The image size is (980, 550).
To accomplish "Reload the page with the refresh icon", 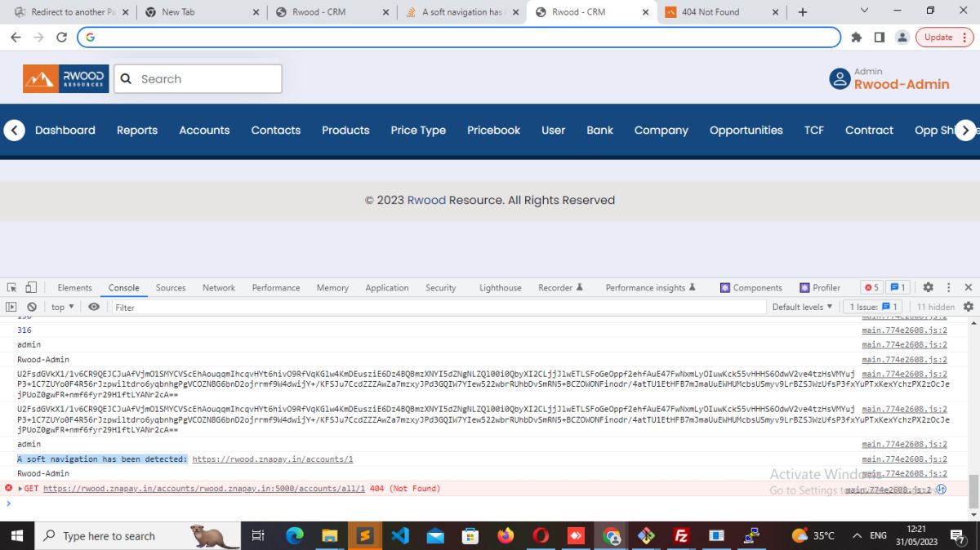I will coord(61,38).
